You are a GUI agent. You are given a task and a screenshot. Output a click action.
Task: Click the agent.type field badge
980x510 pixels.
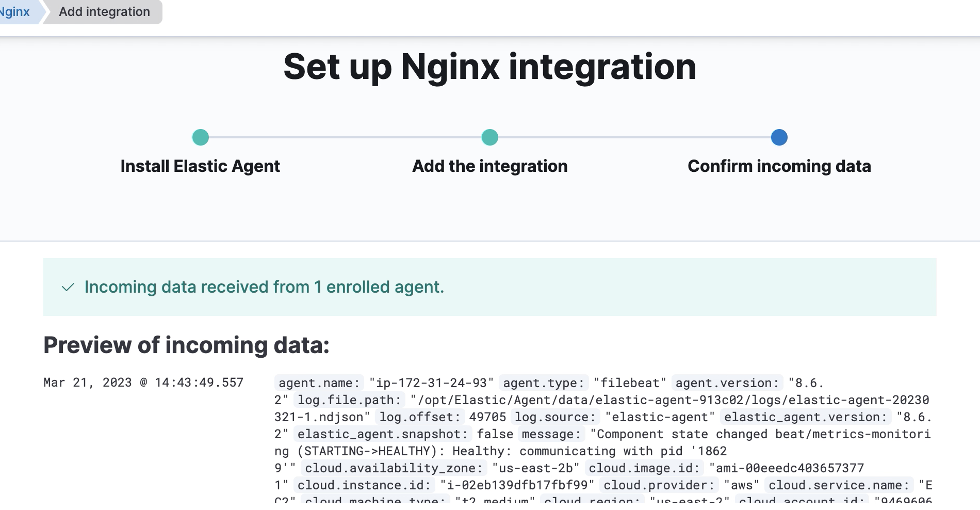pyautogui.click(x=544, y=383)
